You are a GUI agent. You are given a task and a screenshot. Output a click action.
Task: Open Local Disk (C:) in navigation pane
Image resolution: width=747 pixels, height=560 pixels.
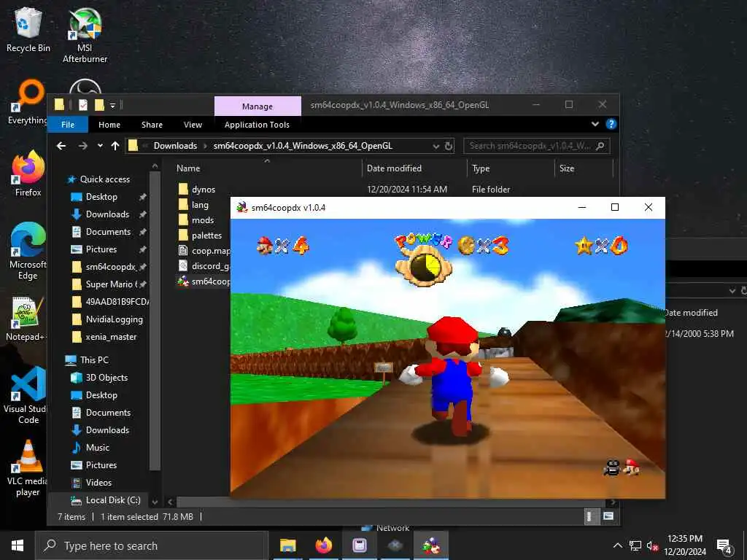point(112,500)
